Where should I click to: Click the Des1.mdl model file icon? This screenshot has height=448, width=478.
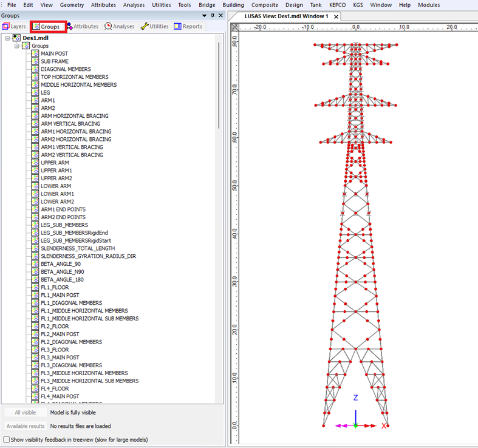tap(16, 38)
